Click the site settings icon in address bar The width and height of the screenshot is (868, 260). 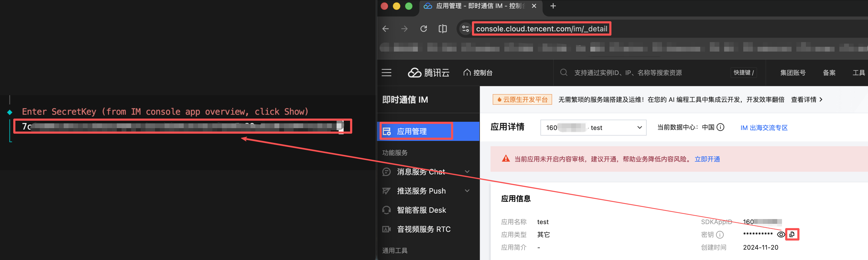click(x=465, y=29)
